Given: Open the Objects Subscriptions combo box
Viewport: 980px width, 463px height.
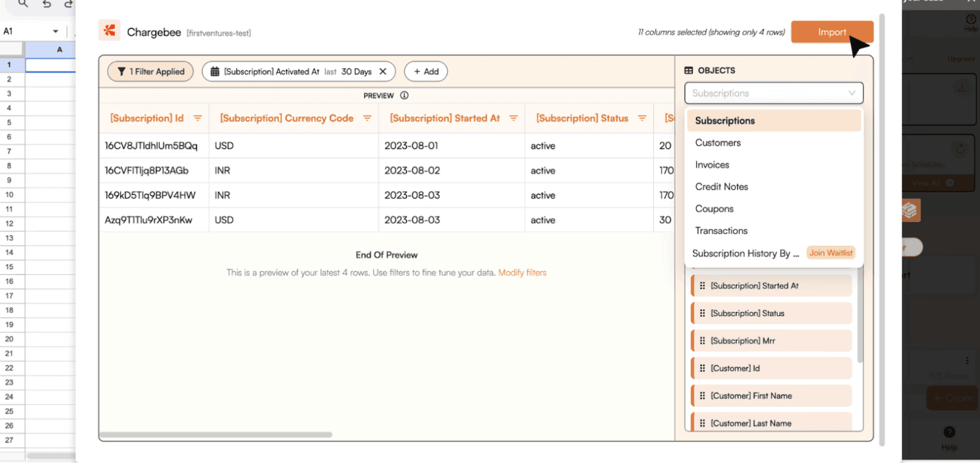Looking at the screenshot, I should click(x=774, y=93).
